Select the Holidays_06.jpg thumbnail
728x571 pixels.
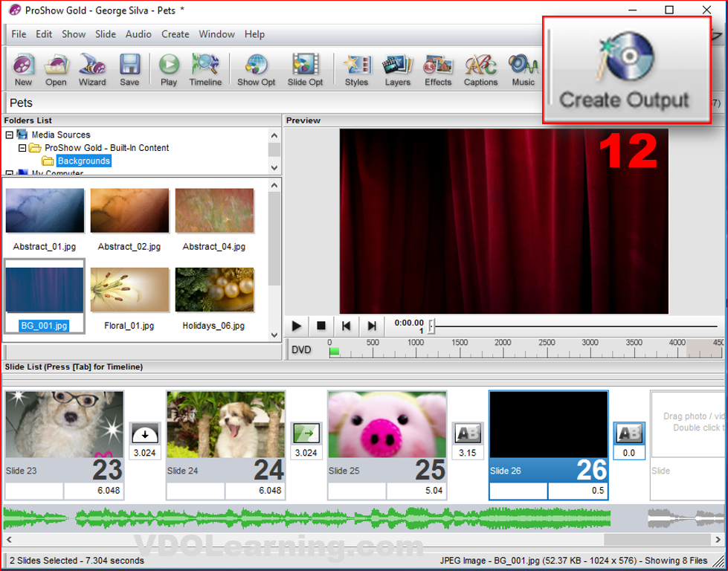coord(214,290)
